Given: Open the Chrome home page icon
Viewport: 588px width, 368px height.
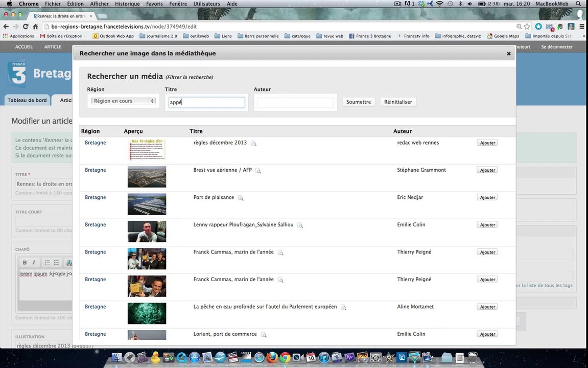Looking at the screenshot, I should click(x=35, y=27).
